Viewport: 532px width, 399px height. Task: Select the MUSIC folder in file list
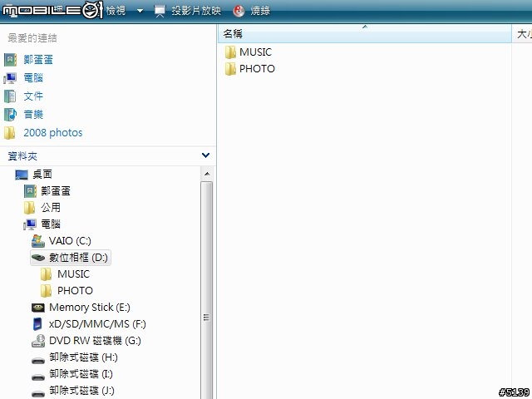255,52
